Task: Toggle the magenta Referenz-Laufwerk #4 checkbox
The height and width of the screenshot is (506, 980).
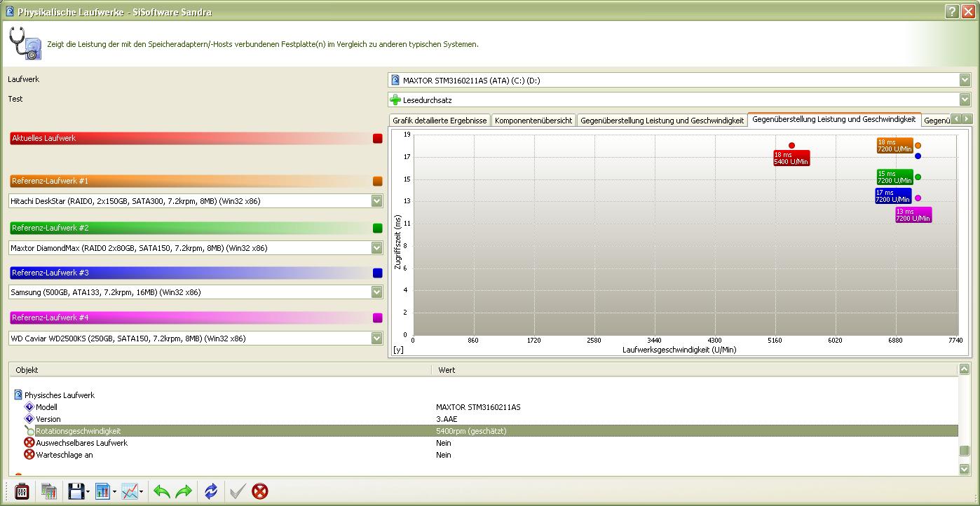Action: point(378,318)
